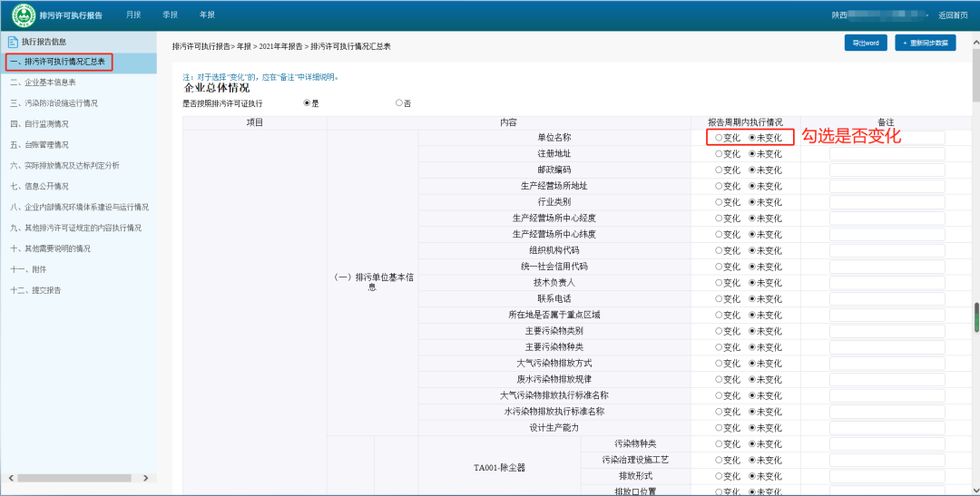
Task: Choose 未变化 for 技术负责人 row
Action: coord(752,283)
